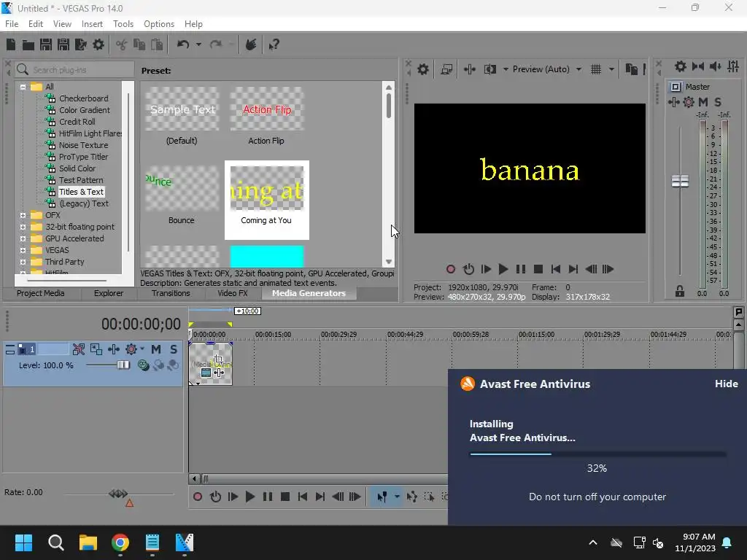This screenshot has height=560, width=747.
Task: Click Preview on External Monitor icon
Action: pos(446,69)
